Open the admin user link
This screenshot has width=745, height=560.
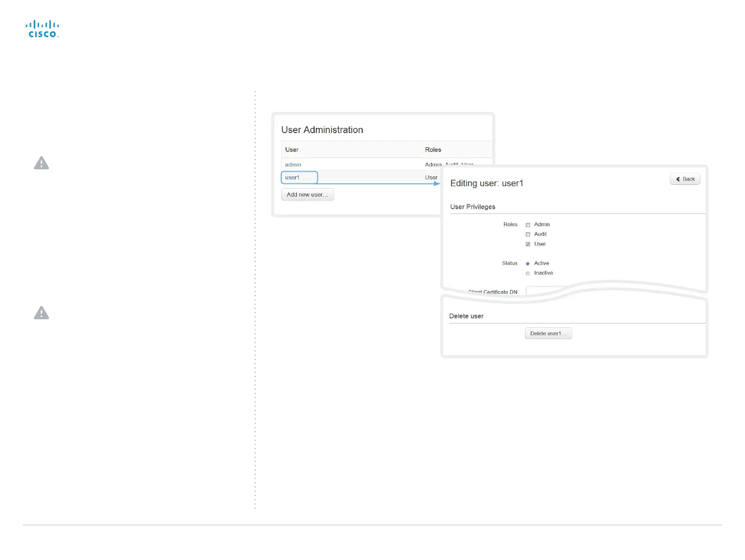point(293,165)
